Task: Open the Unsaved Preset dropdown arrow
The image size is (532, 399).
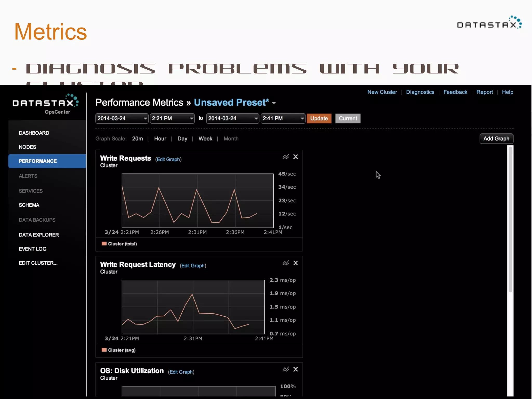Action: [274, 103]
